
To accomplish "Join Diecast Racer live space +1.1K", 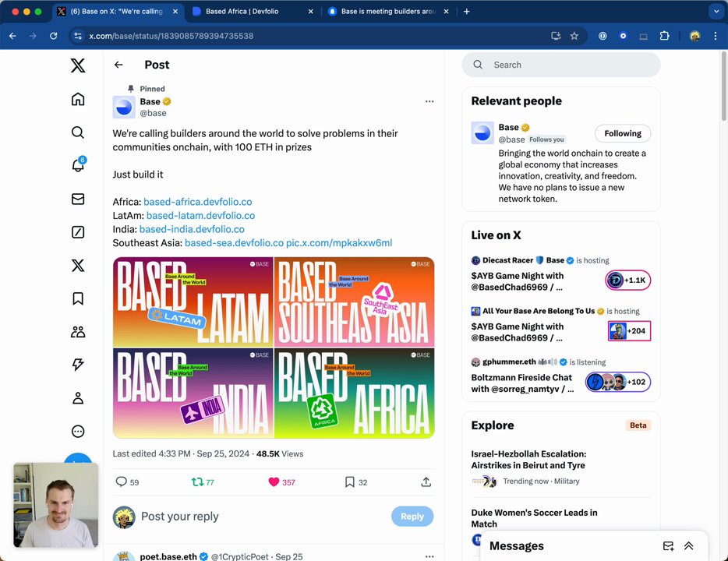I will (x=627, y=280).
